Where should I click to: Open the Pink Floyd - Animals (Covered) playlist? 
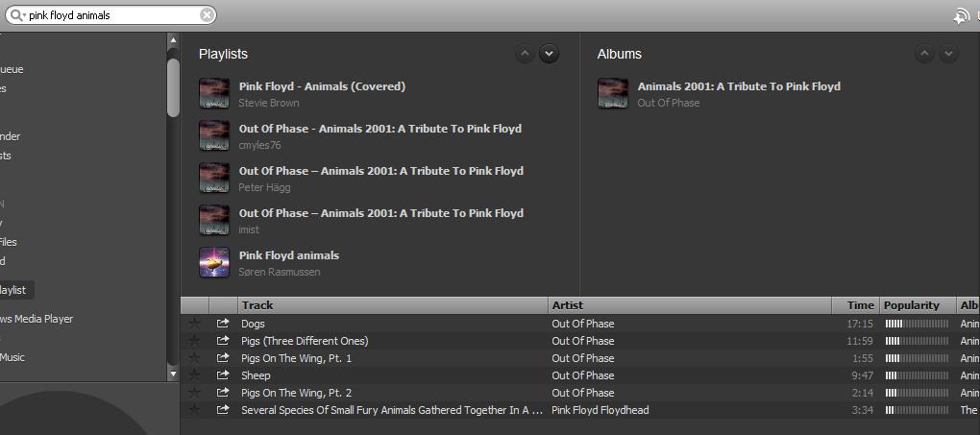[322, 86]
